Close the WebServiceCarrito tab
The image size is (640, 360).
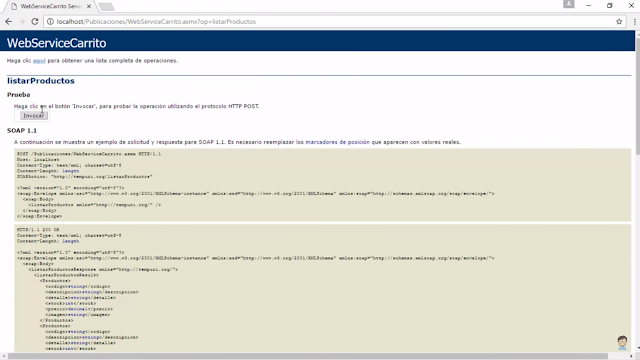[x=89, y=6]
